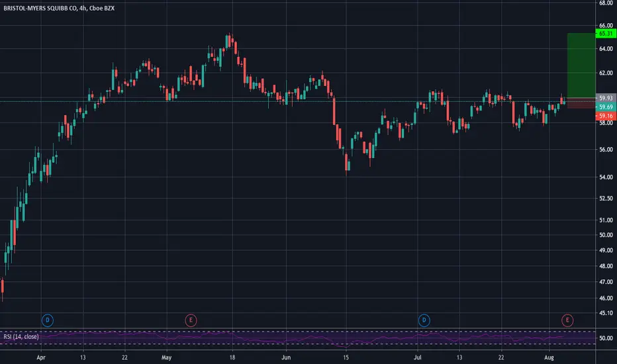Click the RSI 50.00 axis value
Image resolution: width=617 pixels, height=364 pixels.
(606, 338)
